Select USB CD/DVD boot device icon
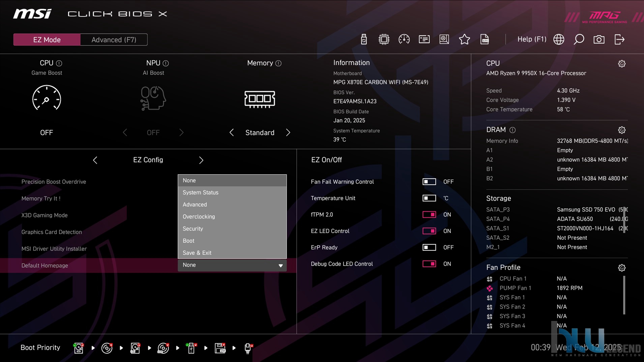This screenshot has width=644, height=362. (x=163, y=348)
